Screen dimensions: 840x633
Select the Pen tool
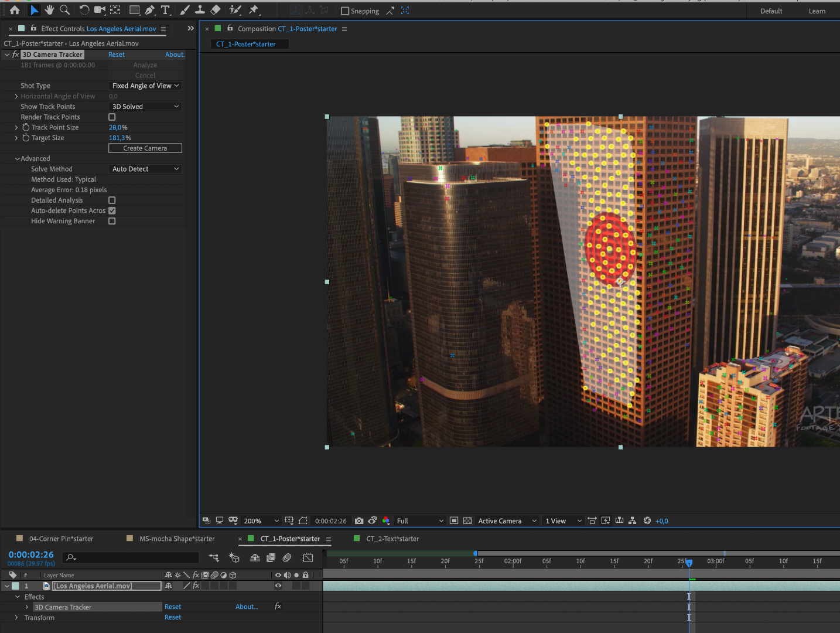150,10
